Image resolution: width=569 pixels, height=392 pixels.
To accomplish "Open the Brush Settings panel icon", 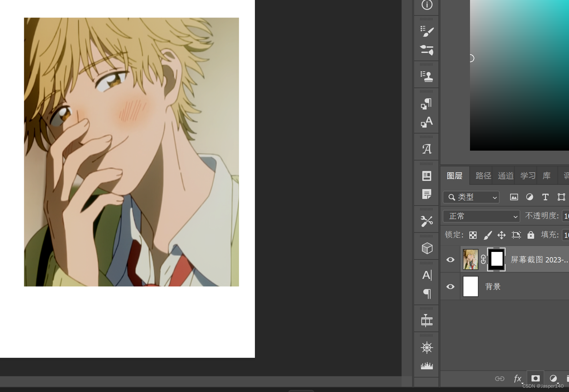I will (427, 31).
